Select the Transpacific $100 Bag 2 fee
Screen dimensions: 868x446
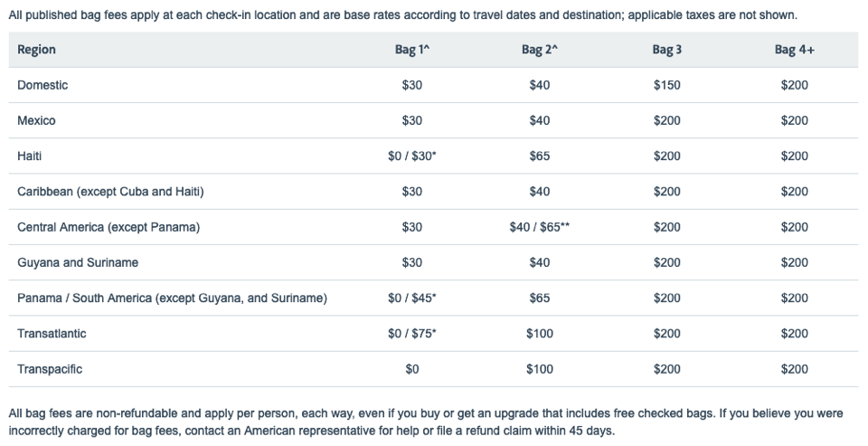click(540, 369)
